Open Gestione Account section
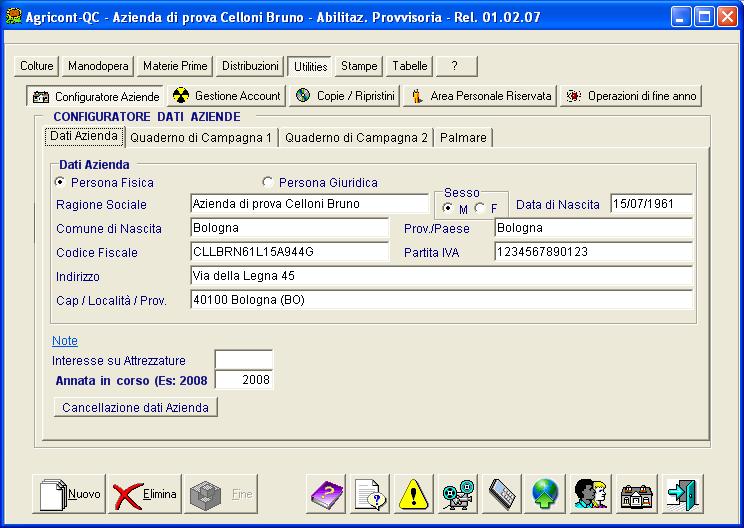The width and height of the screenshot is (744, 528). (x=227, y=96)
